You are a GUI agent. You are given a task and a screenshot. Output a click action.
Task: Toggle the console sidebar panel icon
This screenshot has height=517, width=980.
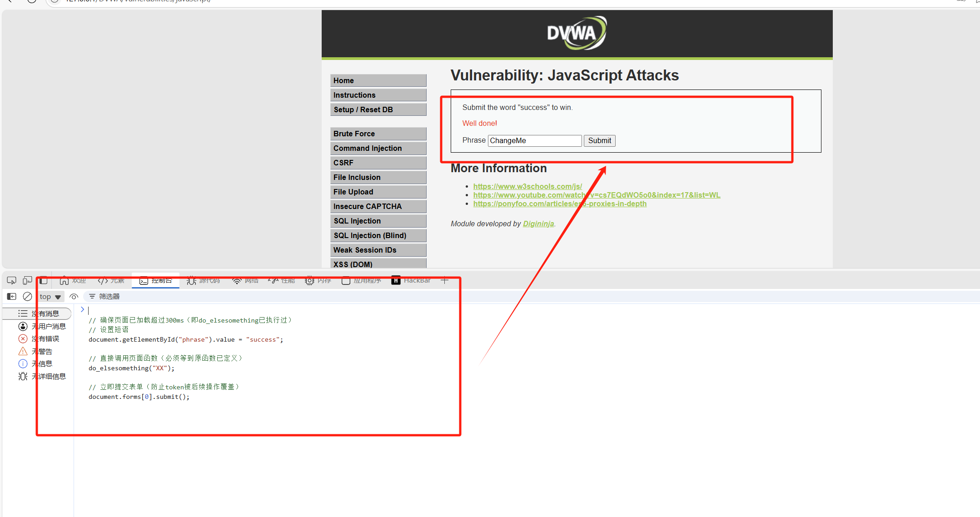click(x=12, y=297)
